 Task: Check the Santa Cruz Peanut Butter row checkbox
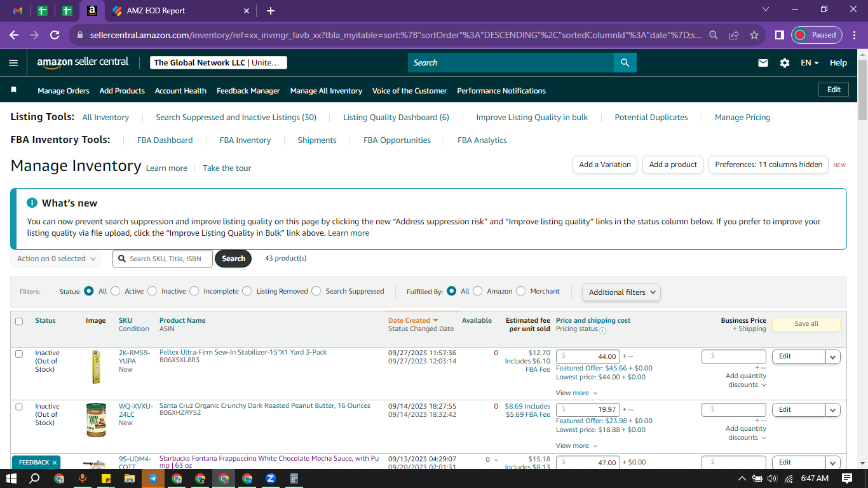(x=19, y=407)
